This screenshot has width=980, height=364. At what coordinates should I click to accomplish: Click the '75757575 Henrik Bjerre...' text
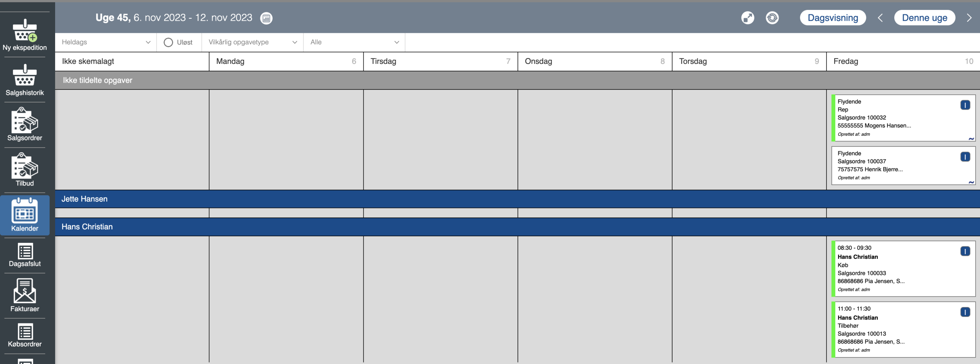coord(870,169)
